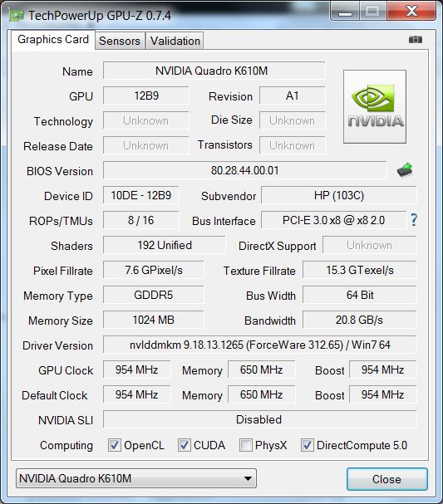This screenshot has width=443, height=504.
Task: Open the NVIDIA Quadro K610M dropdown
Action: pyautogui.click(x=136, y=478)
